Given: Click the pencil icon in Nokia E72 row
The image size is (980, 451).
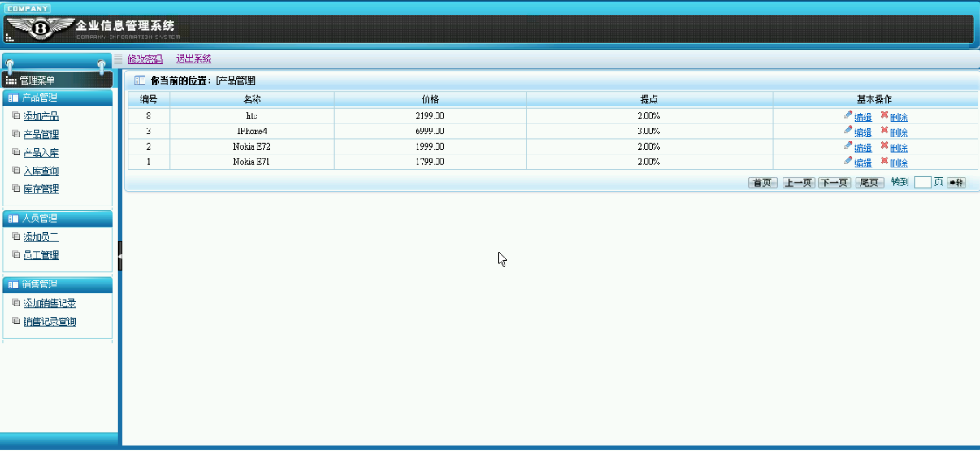Looking at the screenshot, I should (848, 145).
